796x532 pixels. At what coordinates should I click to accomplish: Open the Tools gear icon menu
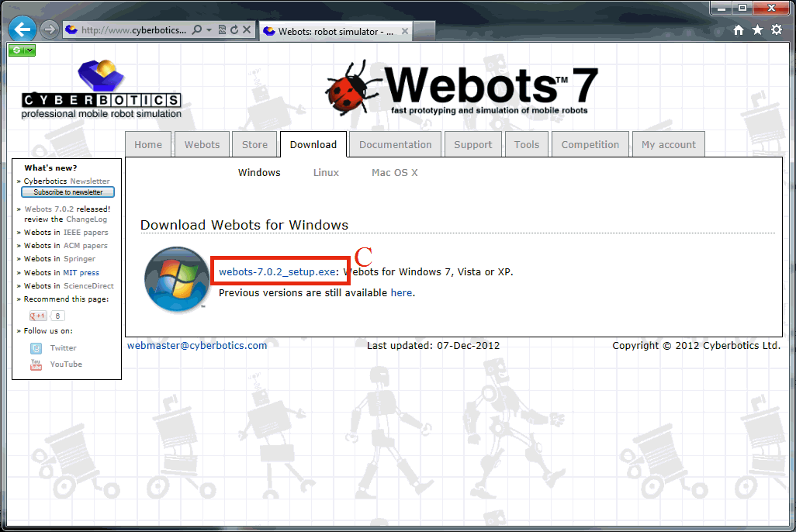tap(777, 30)
